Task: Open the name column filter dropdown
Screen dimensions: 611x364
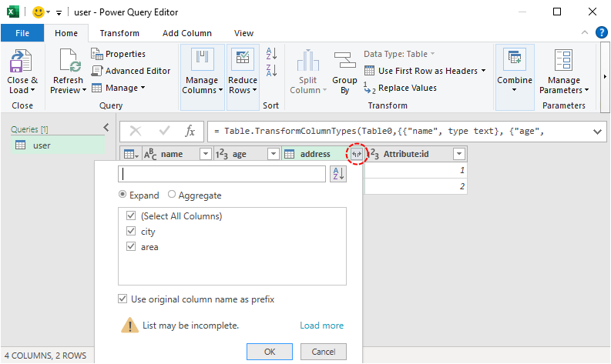Action: coord(206,154)
